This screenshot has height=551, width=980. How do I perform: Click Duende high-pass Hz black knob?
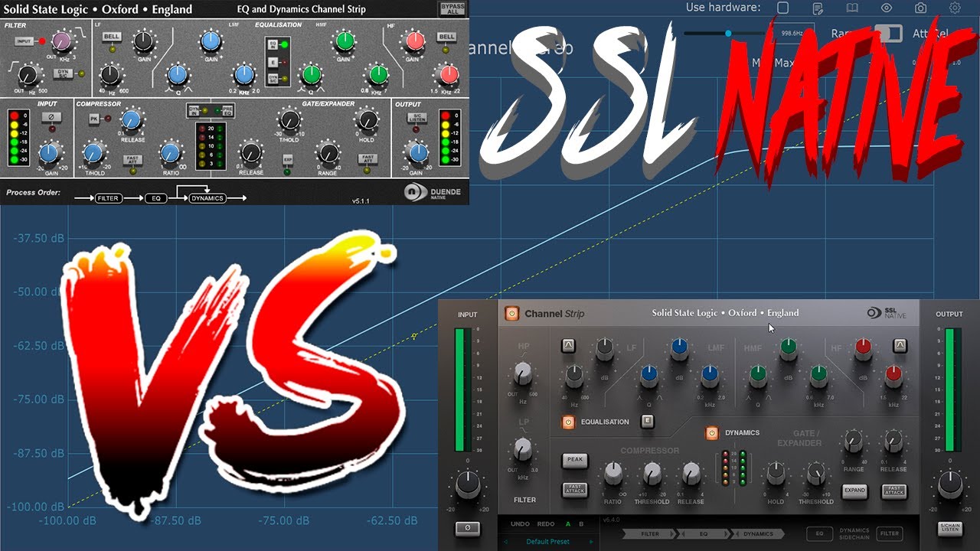28,75
